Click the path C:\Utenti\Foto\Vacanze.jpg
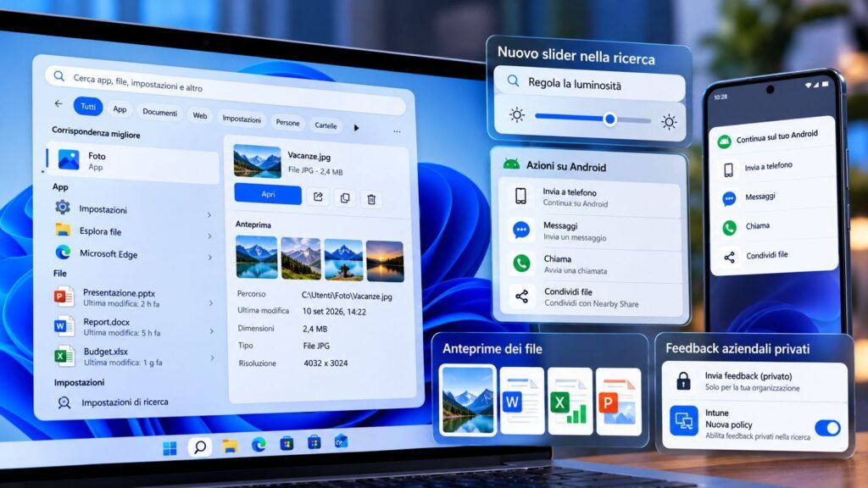The height and width of the screenshot is (488, 868). click(347, 296)
